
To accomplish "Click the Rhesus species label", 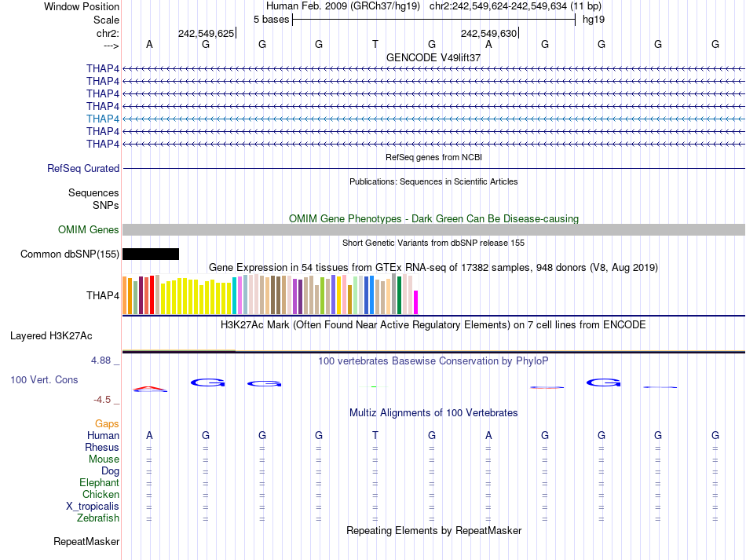I will [x=102, y=447].
